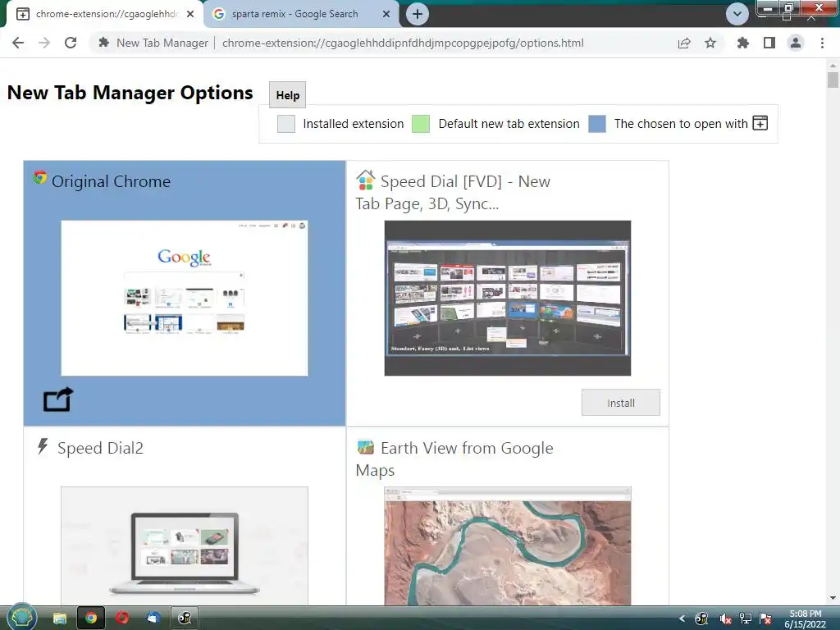Click Speed Dial [FVD] title text
Viewport: 840px width, 630px height.
[453, 192]
